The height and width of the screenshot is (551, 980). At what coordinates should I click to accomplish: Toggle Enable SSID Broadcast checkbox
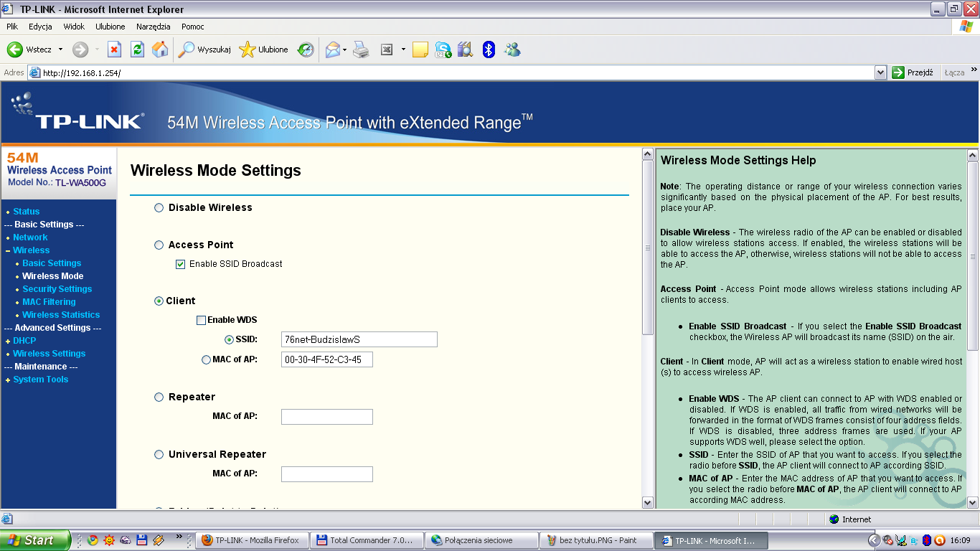[180, 264]
